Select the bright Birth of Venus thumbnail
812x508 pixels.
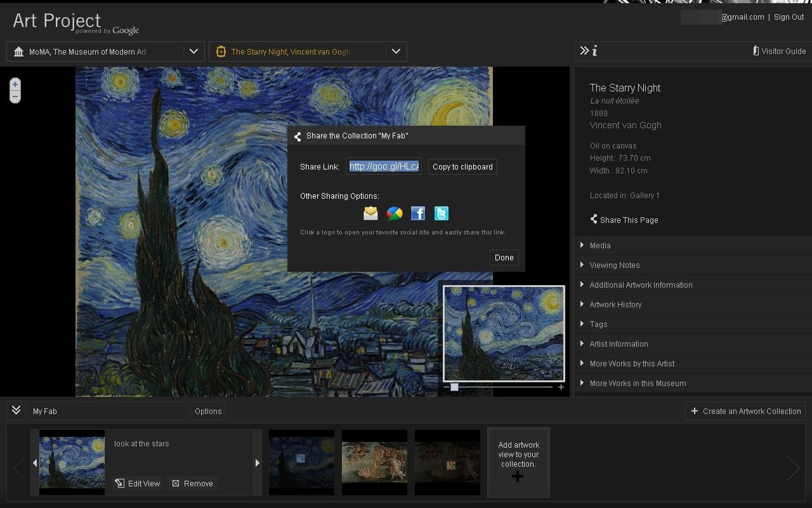pos(374,462)
